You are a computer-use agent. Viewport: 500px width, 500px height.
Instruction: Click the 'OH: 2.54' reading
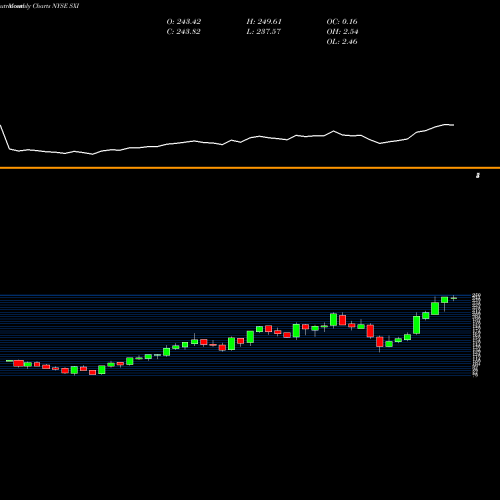pos(342,32)
